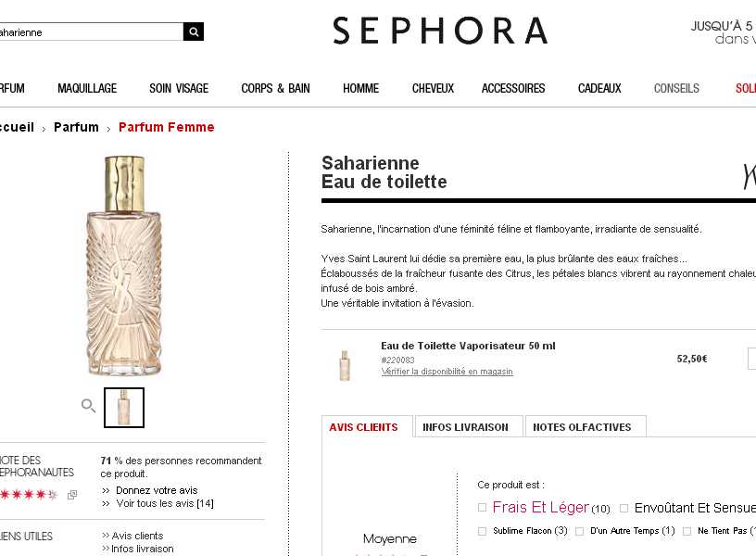Screen dimensions: 756x556
Task: Click the search input field
Action: tap(91, 32)
